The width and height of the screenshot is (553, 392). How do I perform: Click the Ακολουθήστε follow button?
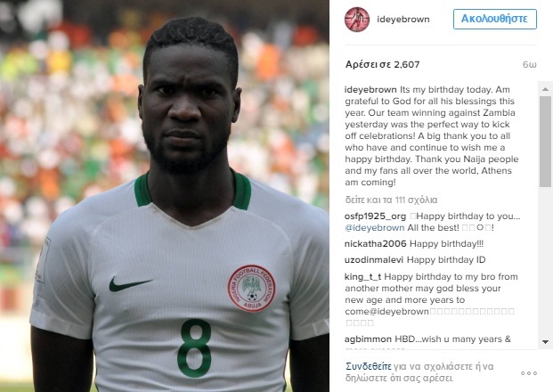[x=495, y=19]
